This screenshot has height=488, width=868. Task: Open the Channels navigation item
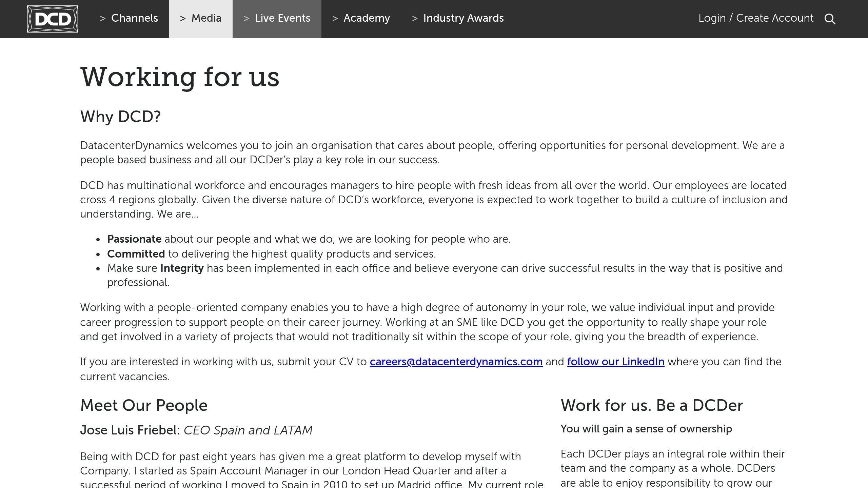pos(134,18)
